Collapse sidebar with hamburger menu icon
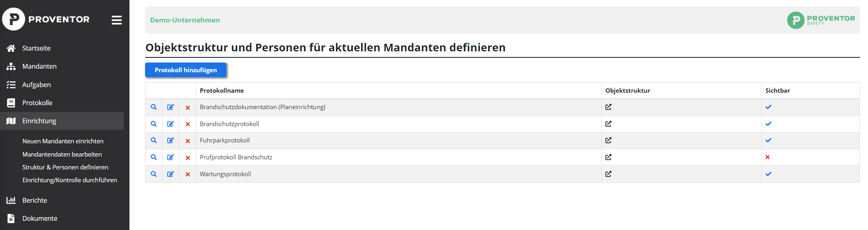The width and height of the screenshot is (868, 230). click(x=117, y=20)
